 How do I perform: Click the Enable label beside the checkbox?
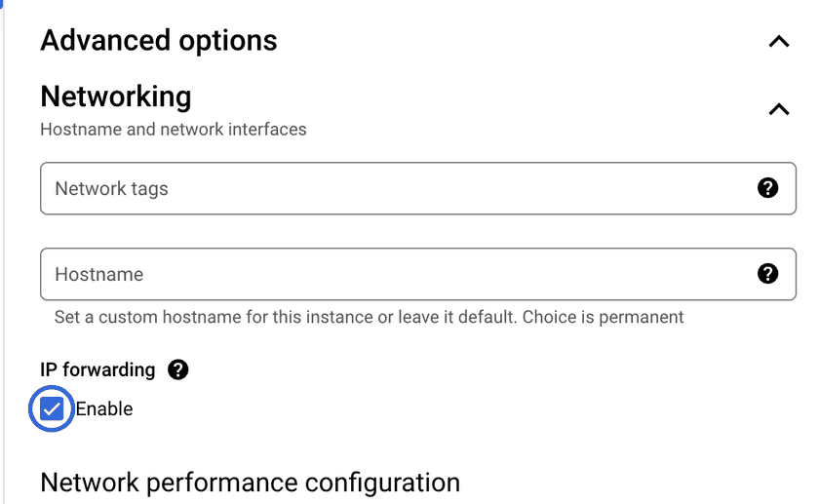104,408
